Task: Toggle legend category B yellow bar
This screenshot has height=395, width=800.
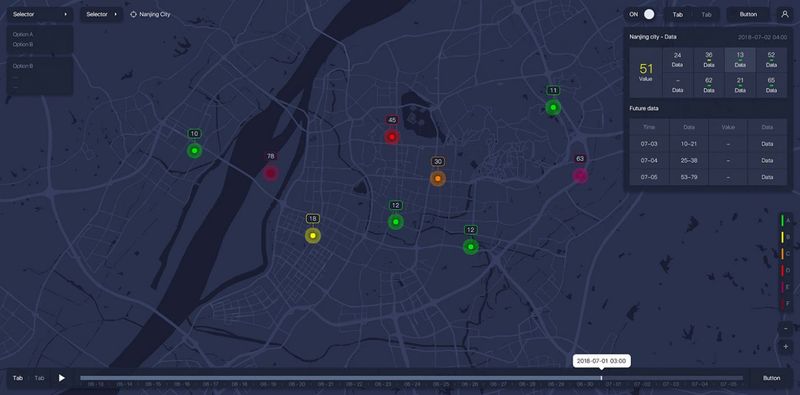Action: click(782, 237)
